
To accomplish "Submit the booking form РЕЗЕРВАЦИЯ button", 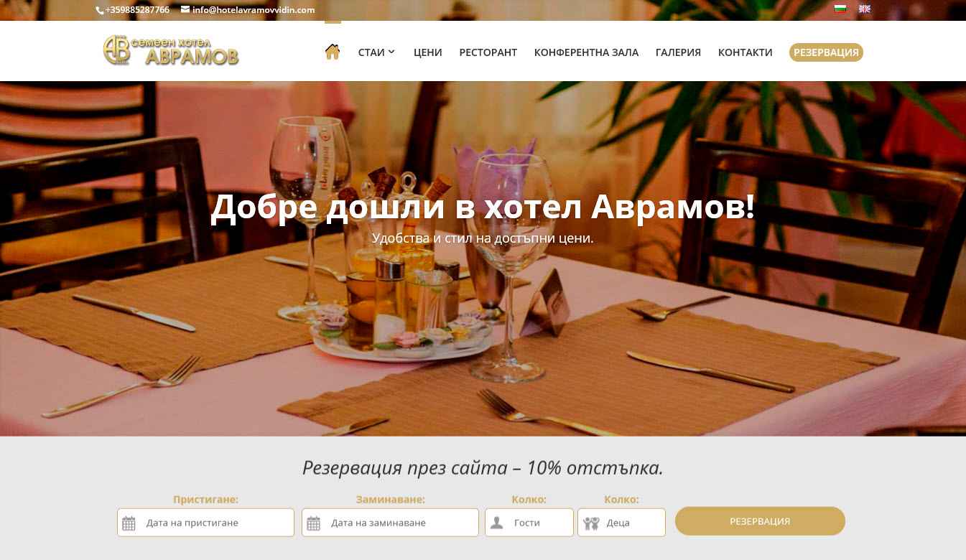I will click(760, 521).
